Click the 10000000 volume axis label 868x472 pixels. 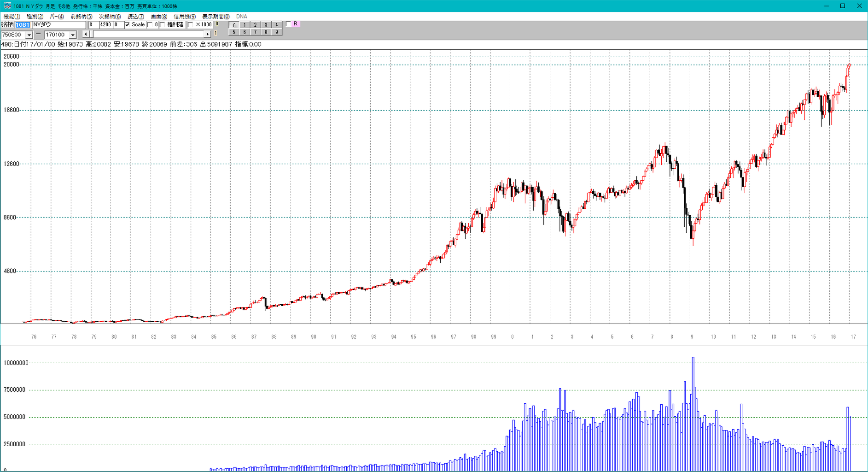(16, 363)
